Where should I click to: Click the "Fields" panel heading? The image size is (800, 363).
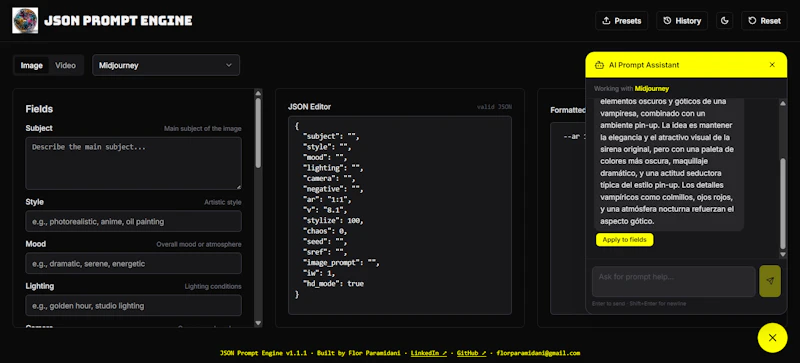(x=39, y=109)
